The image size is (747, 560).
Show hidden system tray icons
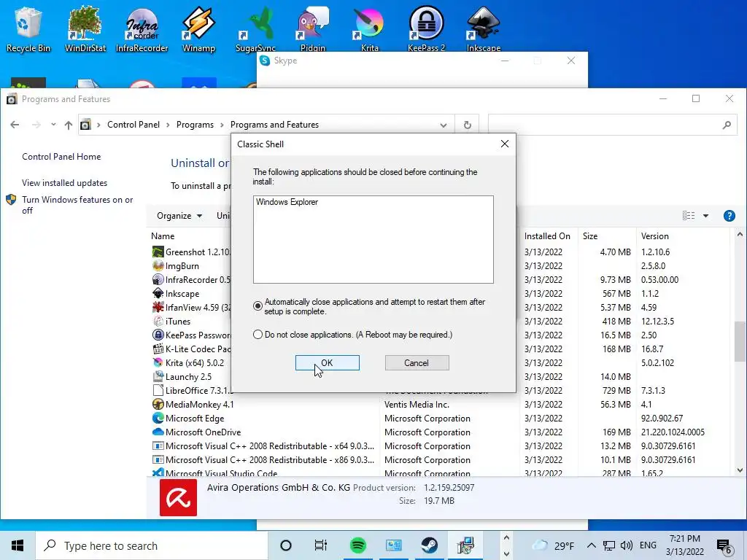coord(591,545)
